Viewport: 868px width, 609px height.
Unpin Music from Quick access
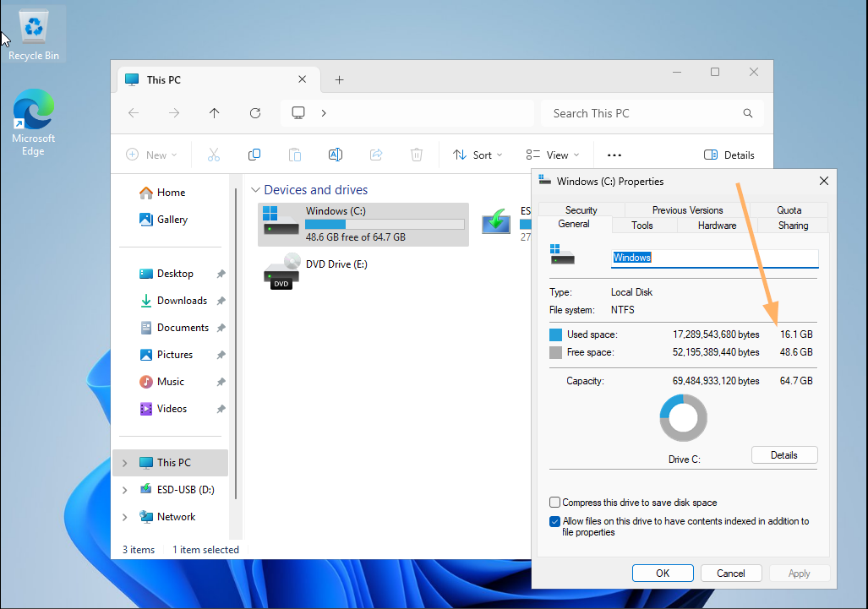click(x=221, y=382)
